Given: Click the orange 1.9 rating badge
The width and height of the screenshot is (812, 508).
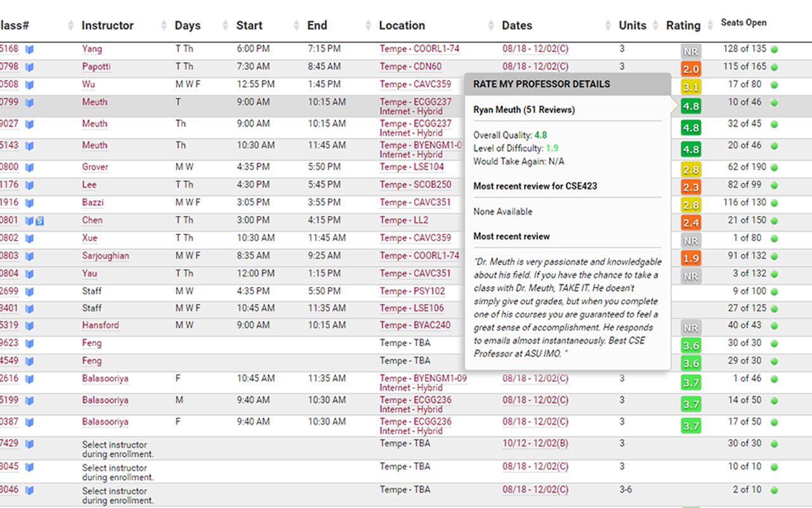Looking at the screenshot, I should (x=691, y=258).
